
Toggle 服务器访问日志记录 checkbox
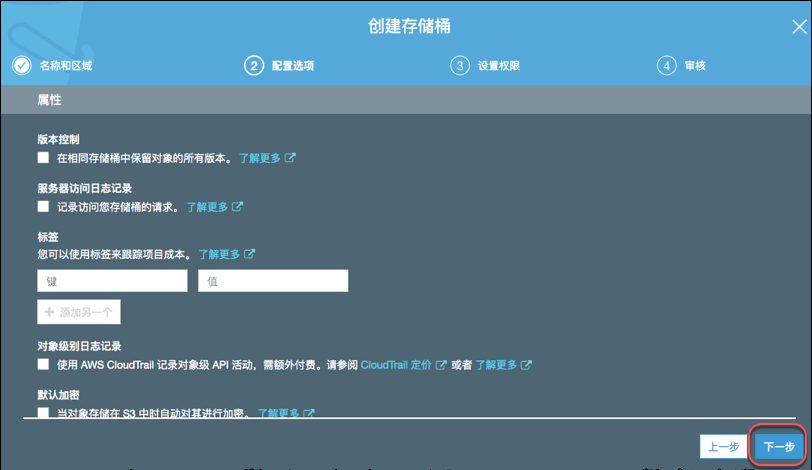tap(43, 207)
